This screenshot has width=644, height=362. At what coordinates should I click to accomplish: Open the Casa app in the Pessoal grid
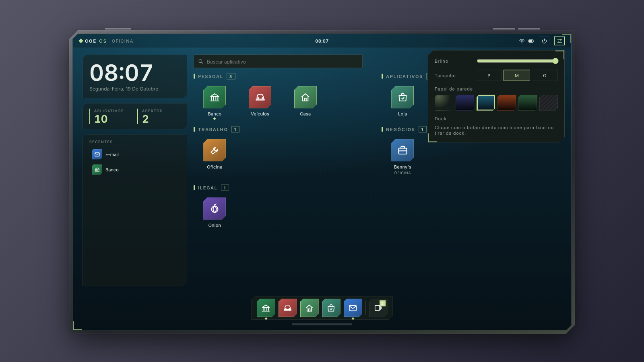[x=305, y=97]
